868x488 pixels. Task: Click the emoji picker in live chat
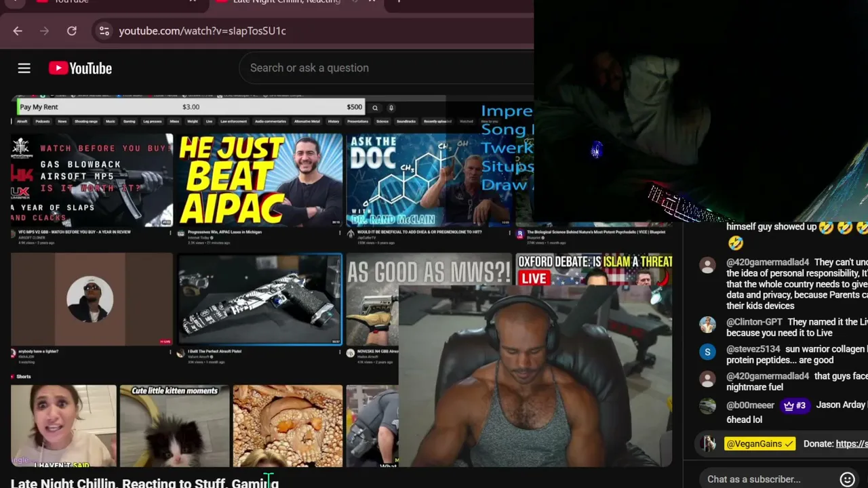coord(847,479)
